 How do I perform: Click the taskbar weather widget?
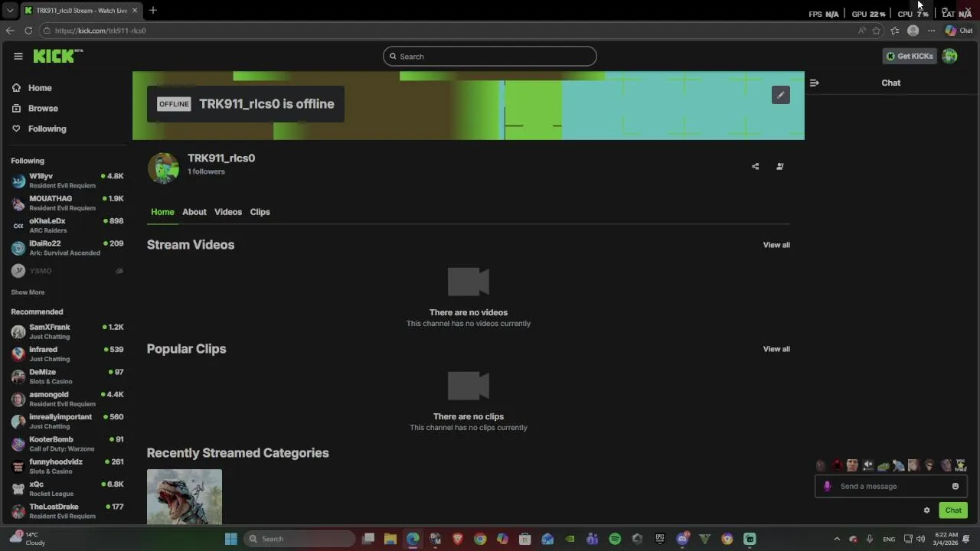(x=26, y=539)
